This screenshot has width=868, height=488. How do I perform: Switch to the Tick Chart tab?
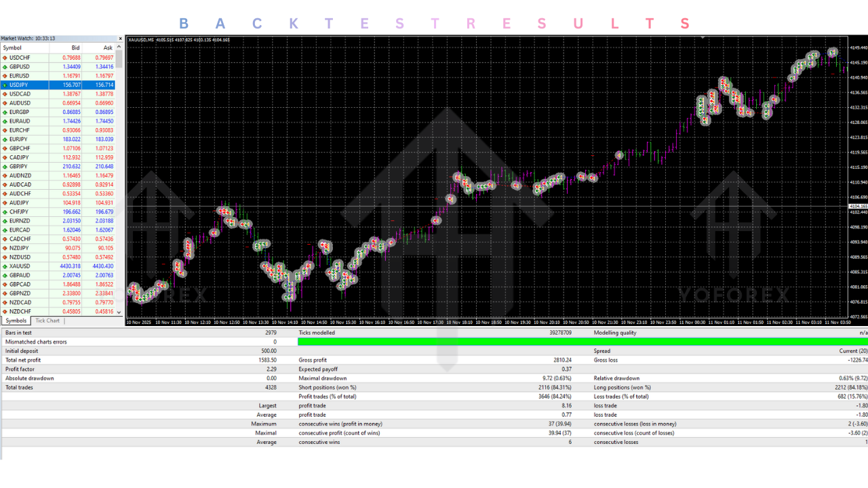pyautogui.click(x=47, y=320)
